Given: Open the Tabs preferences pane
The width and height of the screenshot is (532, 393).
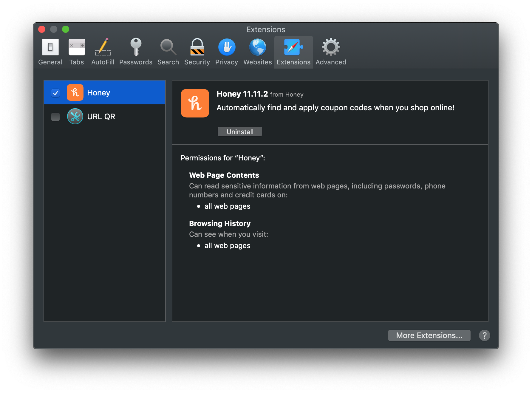Looking at the screenshot, I should coord(77,52).
